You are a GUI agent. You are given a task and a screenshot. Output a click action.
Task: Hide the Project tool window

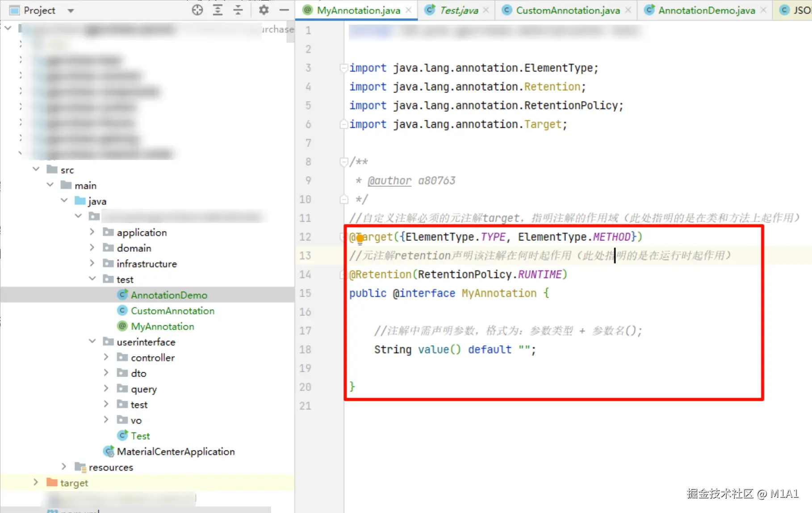(284, 10)
